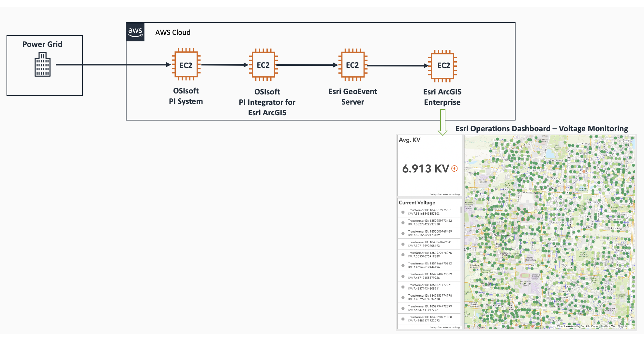Click the AWS Cloud label
This screenshot has width=644, height=340.
pos(173,33)
